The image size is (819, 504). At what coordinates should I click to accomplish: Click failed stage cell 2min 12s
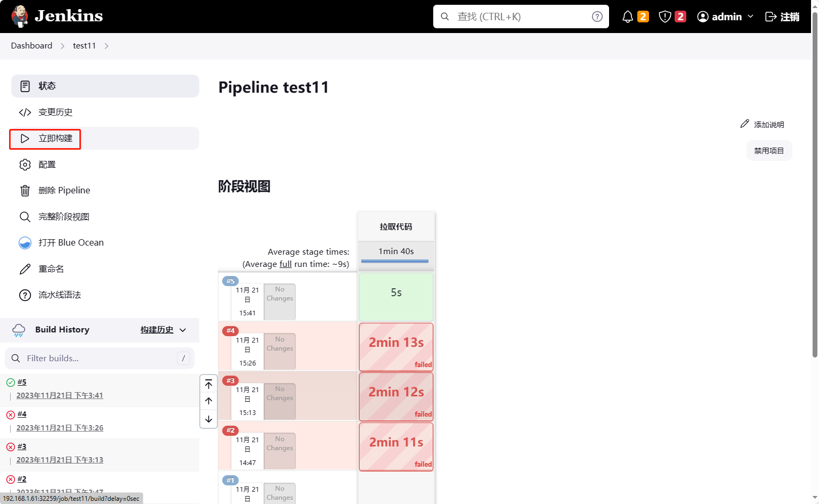[x=396, y=396]
